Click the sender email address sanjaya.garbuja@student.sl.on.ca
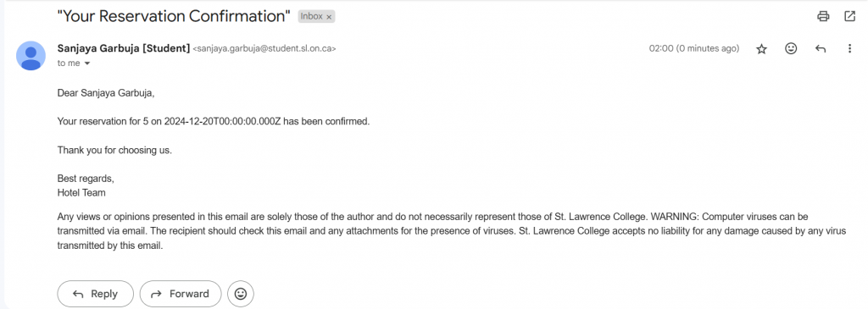 coord(264,48)
